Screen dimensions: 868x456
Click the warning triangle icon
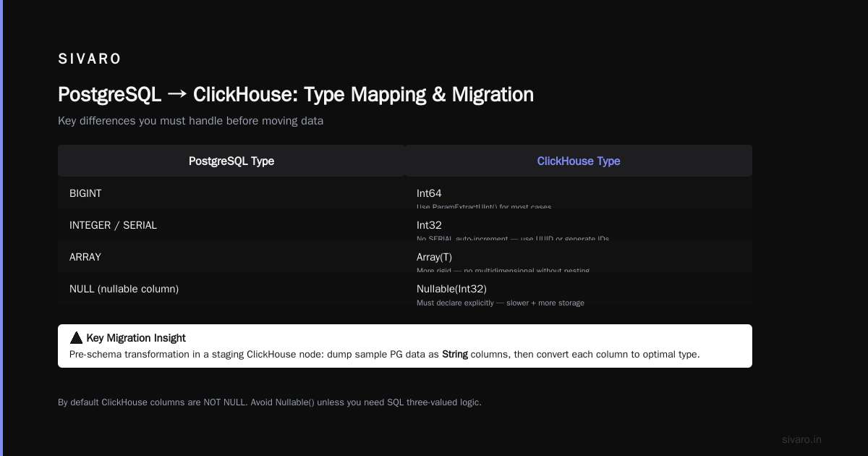click(x=76, y=337)
